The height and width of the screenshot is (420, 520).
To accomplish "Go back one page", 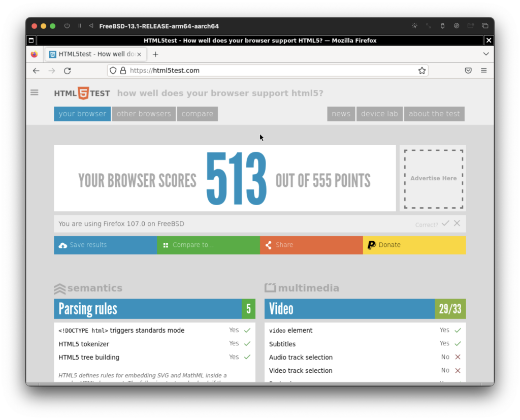I will pos(36,71).
